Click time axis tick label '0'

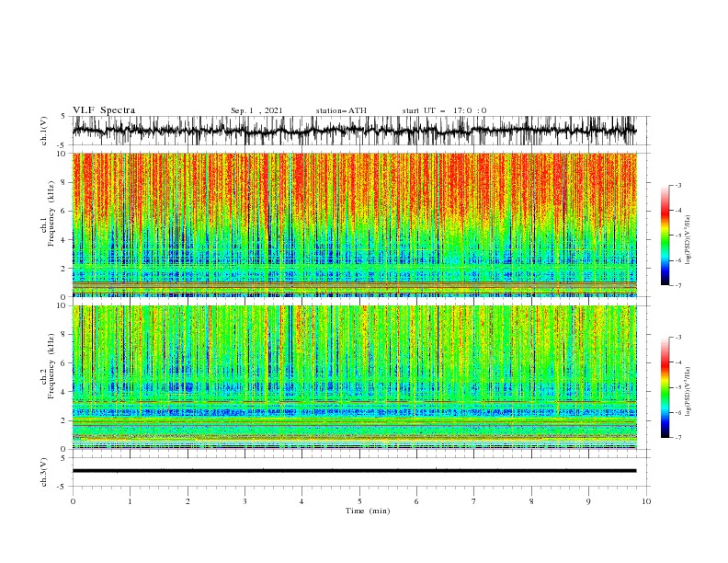[73, 501]
